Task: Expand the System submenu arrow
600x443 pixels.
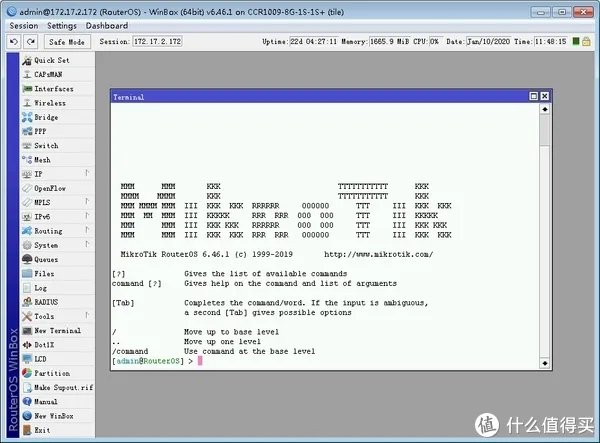Action: [87, 244]
